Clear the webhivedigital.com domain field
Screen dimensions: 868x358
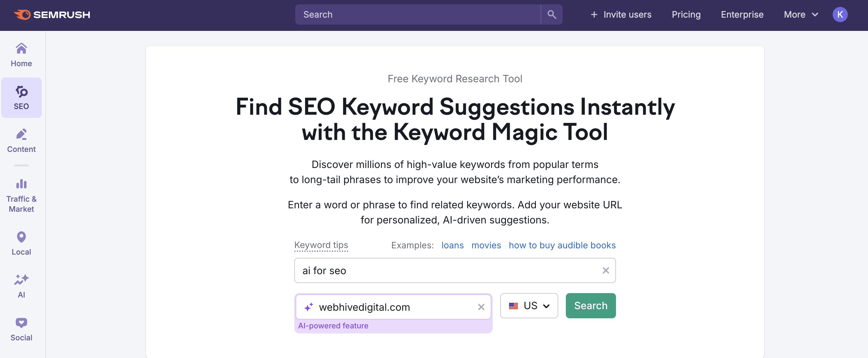481,307
